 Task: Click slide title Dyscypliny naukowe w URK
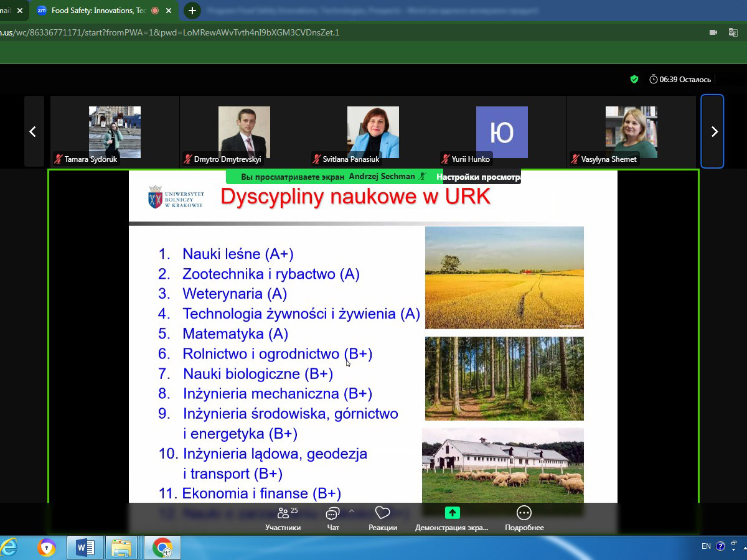click(x=355, y=197)
